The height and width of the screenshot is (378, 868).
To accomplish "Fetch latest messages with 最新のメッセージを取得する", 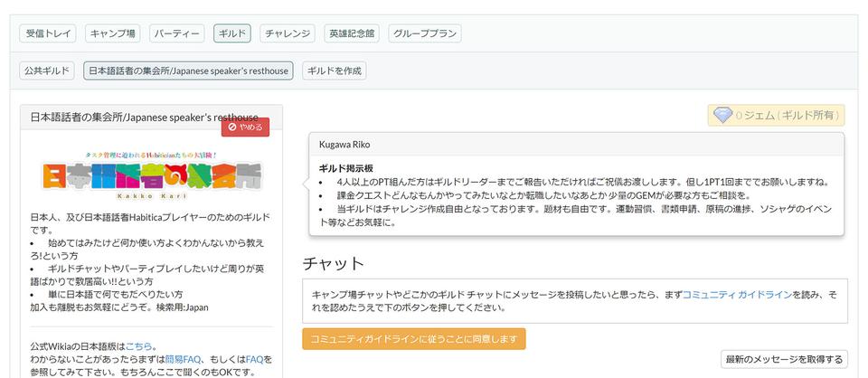I will tap(784, 359).
